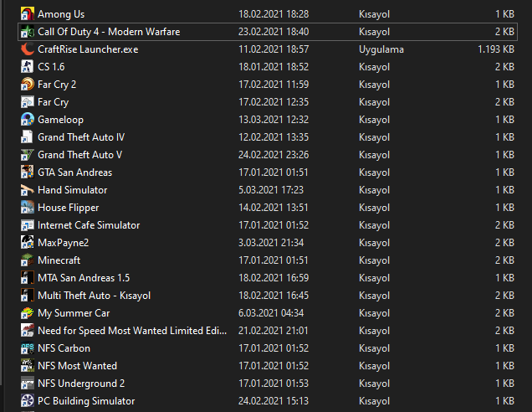Screen dimensions: 532x412
Task: Click the Need for Speed Most Wanted Limited Edition icon
Action: click(x=27, y=331)
